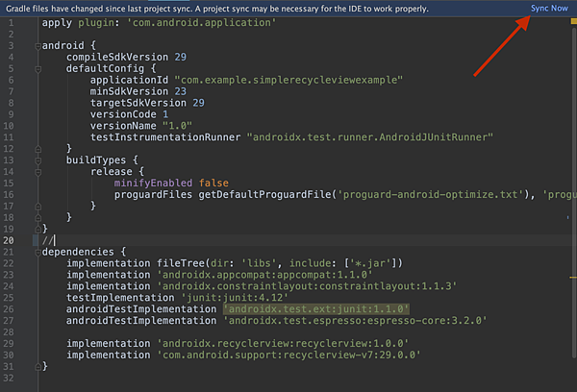Click the yellow warning stripe beside line 23
This screenshot has height=392, width=577.
point(573,278)
